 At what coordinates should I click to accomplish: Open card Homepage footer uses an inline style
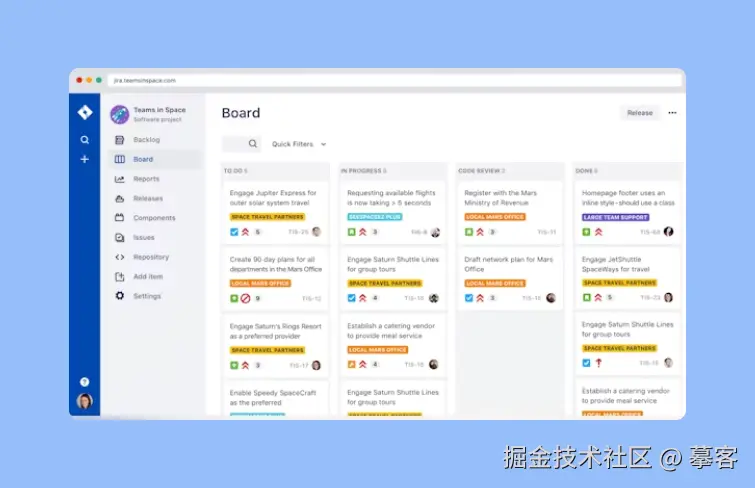tap(627, 211)
